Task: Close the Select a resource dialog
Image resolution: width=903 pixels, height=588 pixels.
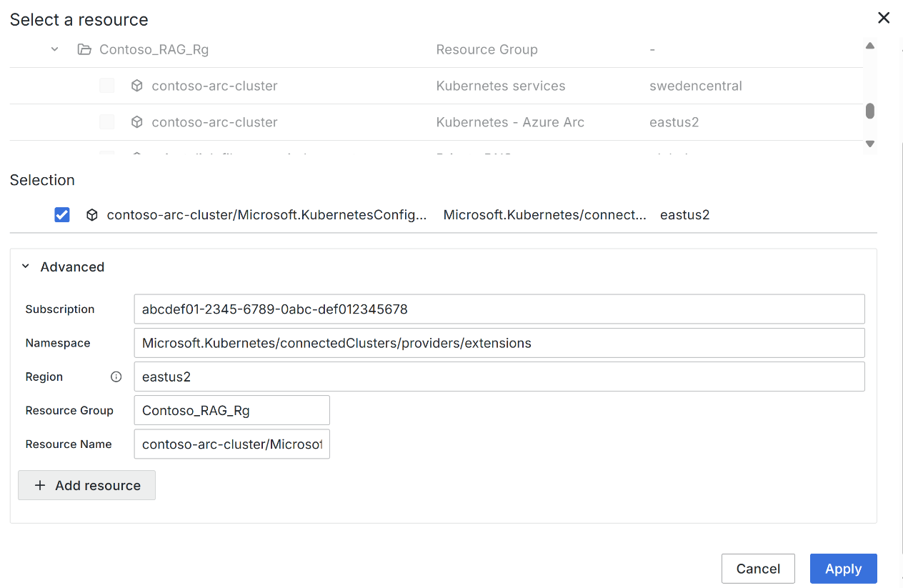Action: [884, 18]
